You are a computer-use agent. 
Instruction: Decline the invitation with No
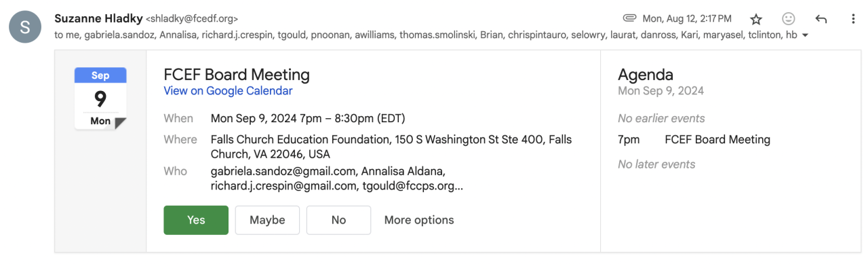click(x=338, y=220)
